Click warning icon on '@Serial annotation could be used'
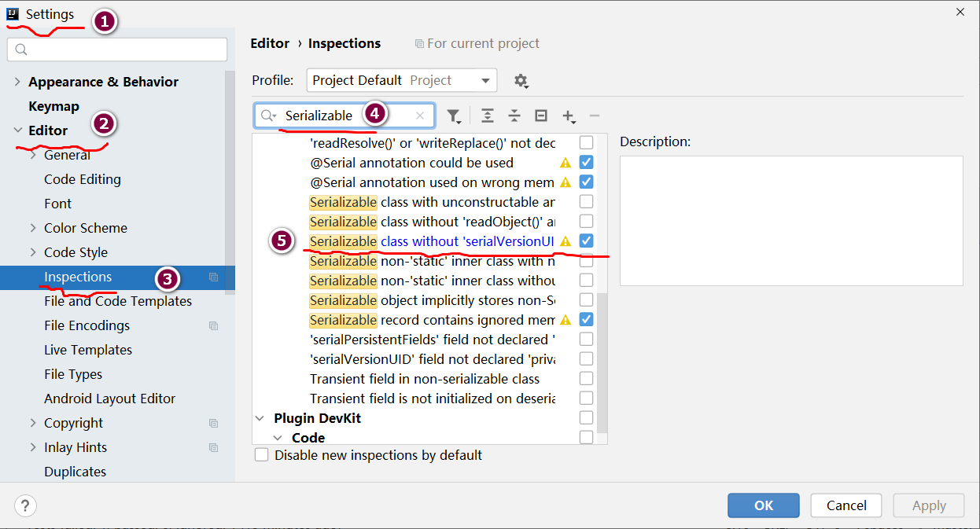Image resolution: width=980 pixels, height=529 pixels. (565, 163)
